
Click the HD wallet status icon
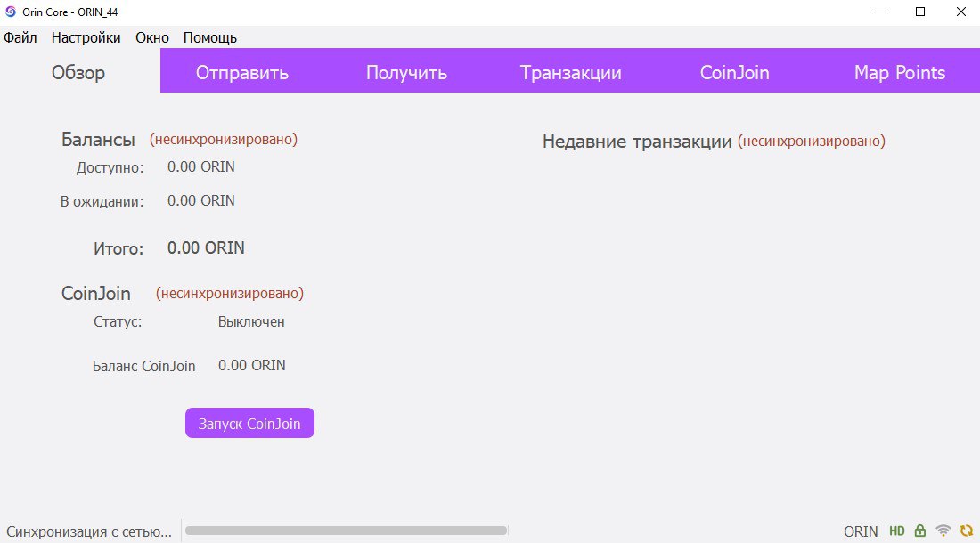click(897, 531)
